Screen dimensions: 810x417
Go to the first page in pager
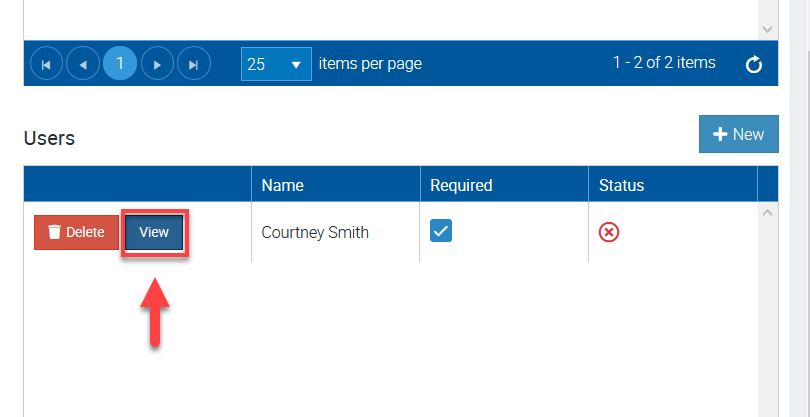[x=47, y=64]
